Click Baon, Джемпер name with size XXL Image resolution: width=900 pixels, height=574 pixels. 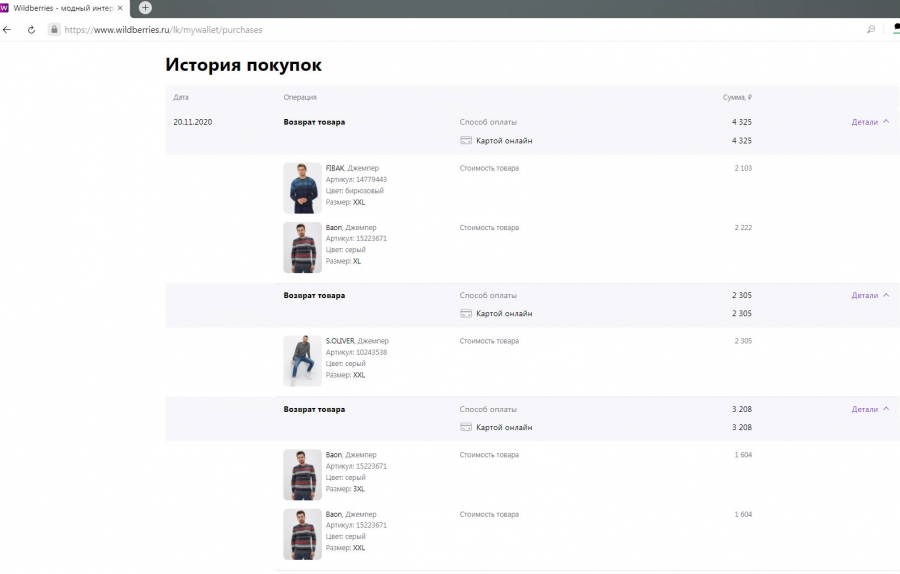[351, 514]
